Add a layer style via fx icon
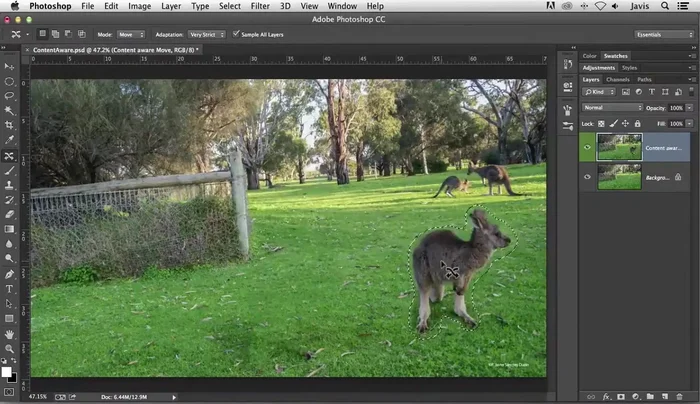 [x=605, y=396]
